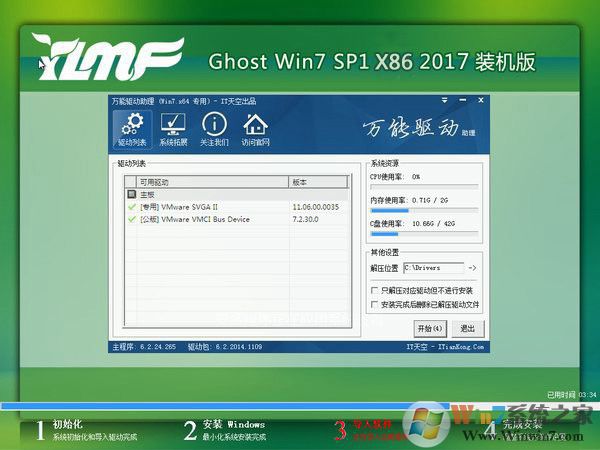The width and height of the screenshot is (600, 450).
Task: Minimize the 万能驱动助理 window
Action: click(463, 100)
